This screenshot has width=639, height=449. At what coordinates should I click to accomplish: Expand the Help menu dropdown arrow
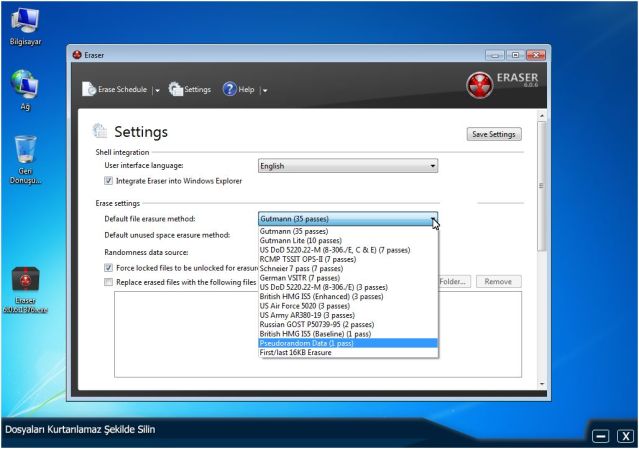click(265, 90)
